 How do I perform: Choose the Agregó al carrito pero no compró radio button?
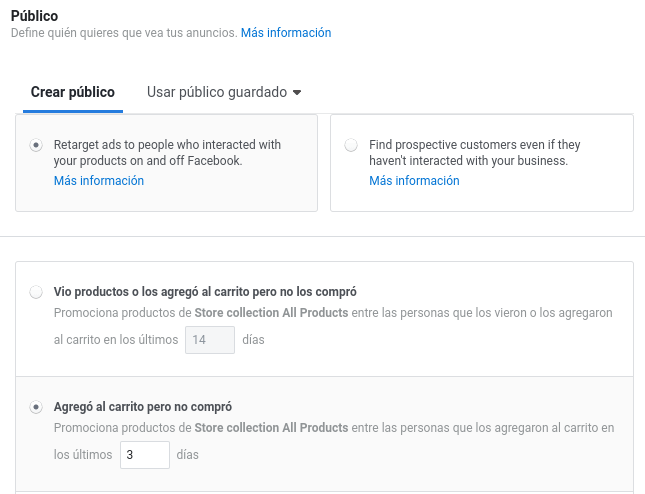(37, 407)
